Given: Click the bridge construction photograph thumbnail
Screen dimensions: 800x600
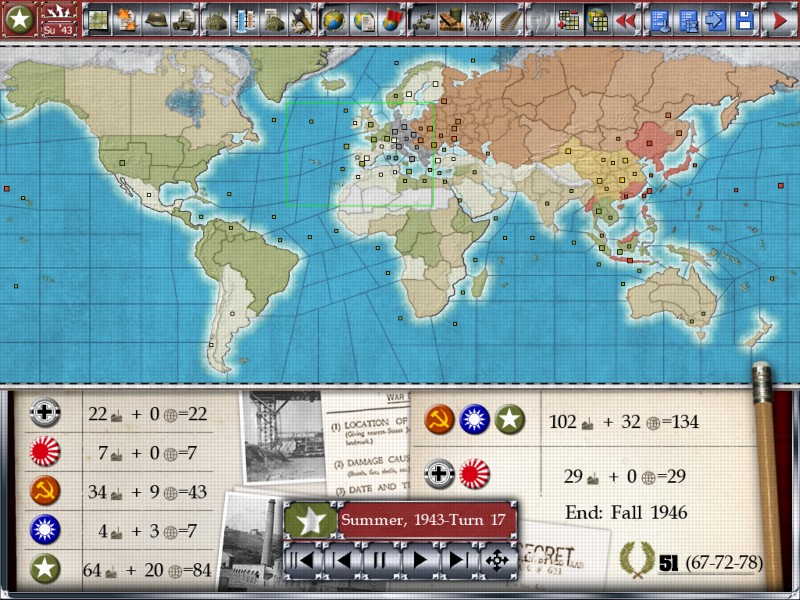Looking at the screenshot, I should coord(282,437).
